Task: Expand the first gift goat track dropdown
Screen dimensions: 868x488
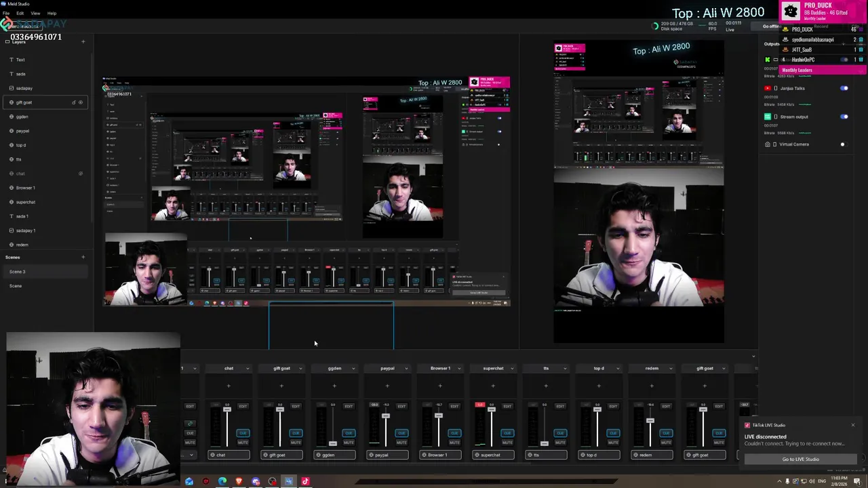Action: pyautogui.click(x=300, y=369)
